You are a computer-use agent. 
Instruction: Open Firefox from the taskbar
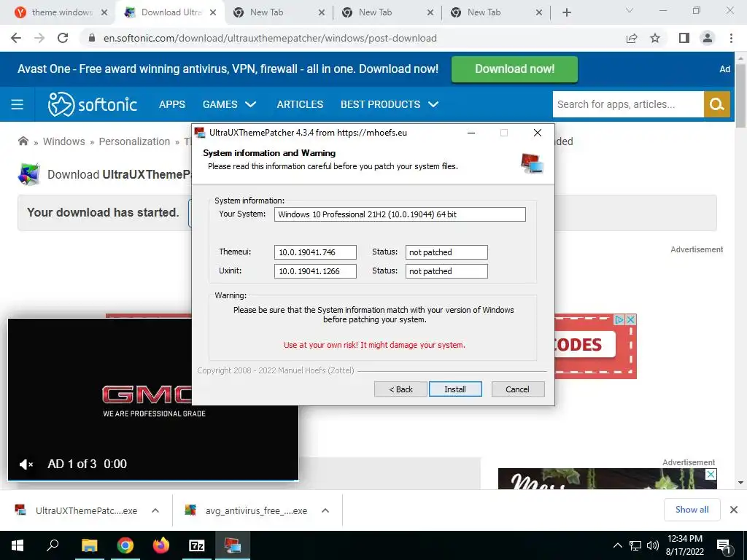click(161, 545)
